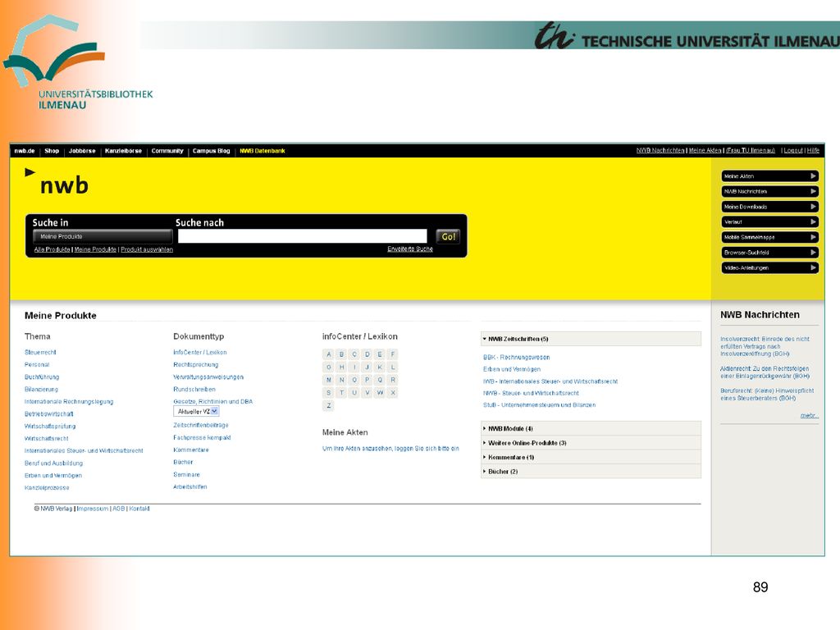Click the Erweiterte Suche link

pos(410,249)
